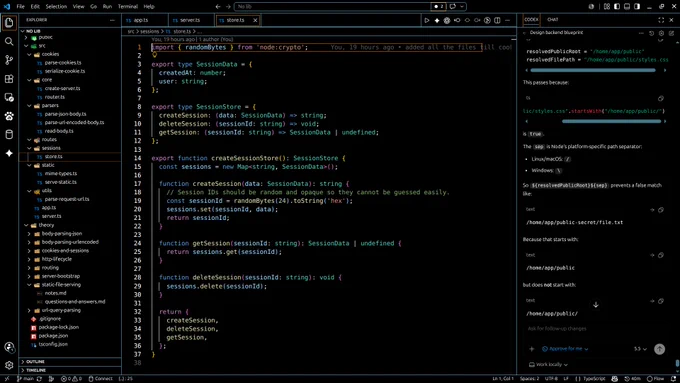Open the sparkle Codex icon in activity bar
Image resolution: width=680 pixels, height=383 pixels.
click(x=9, y=153)
